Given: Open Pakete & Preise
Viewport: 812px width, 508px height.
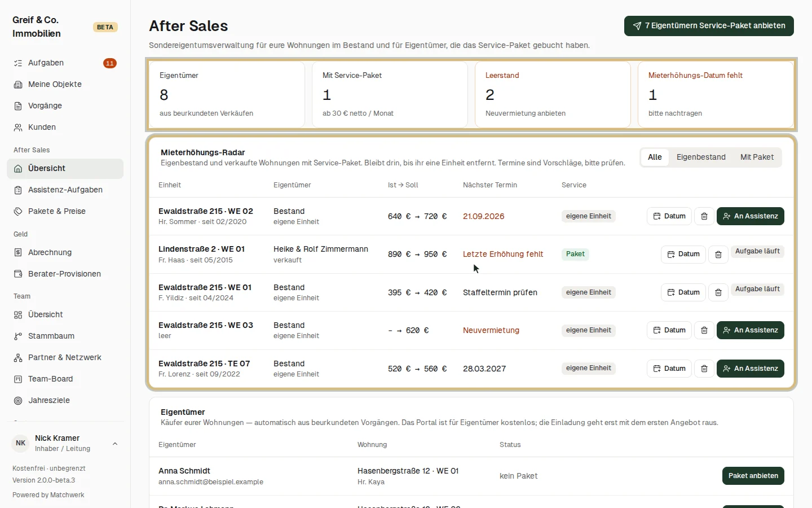Looking at the screenshot, I should [65, 211].
